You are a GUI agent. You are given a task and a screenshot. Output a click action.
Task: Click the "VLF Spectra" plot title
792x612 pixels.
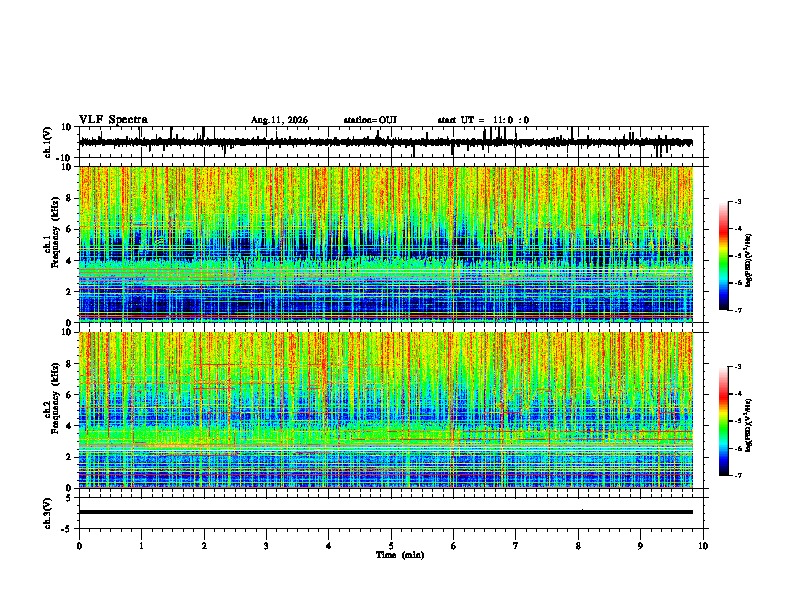coord(113,120)
